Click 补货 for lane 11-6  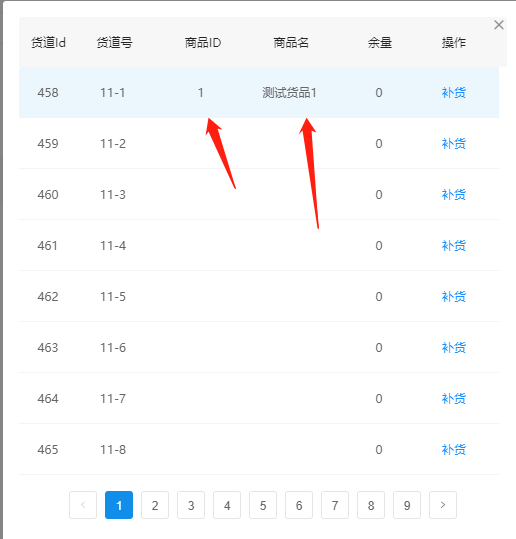click(453, 348)
